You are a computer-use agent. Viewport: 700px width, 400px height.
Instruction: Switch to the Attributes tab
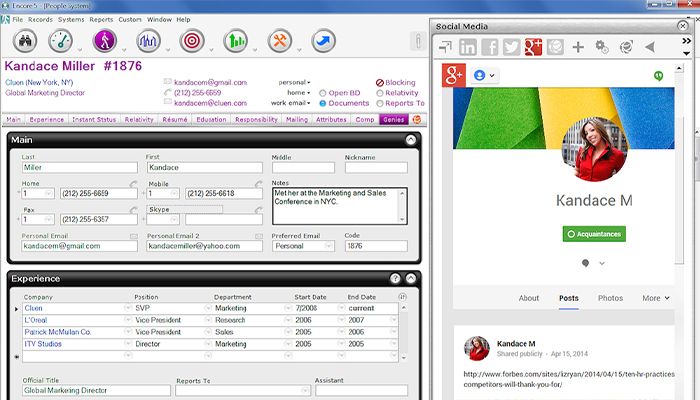(x=331, y=120)
